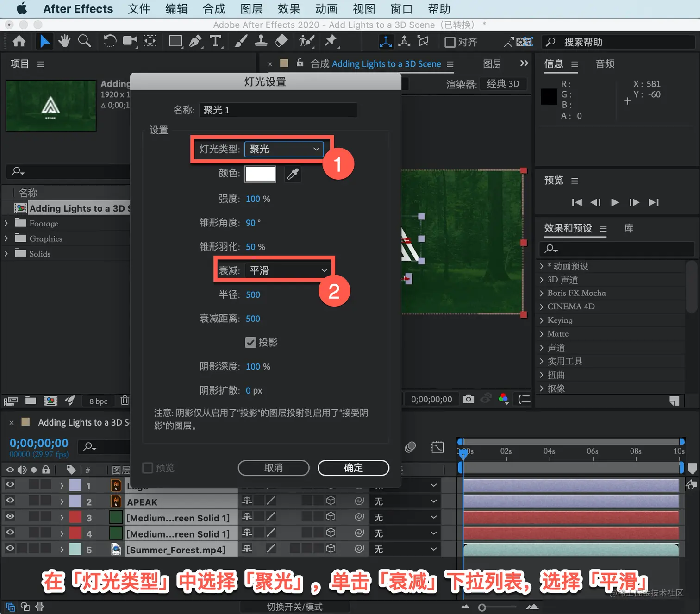Jump to the first frame in preview
The width and height of the screenshot is (700, 614).
coord(577,202)
